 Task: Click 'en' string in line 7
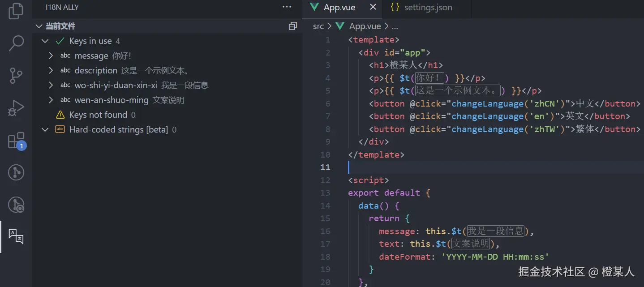541,116
